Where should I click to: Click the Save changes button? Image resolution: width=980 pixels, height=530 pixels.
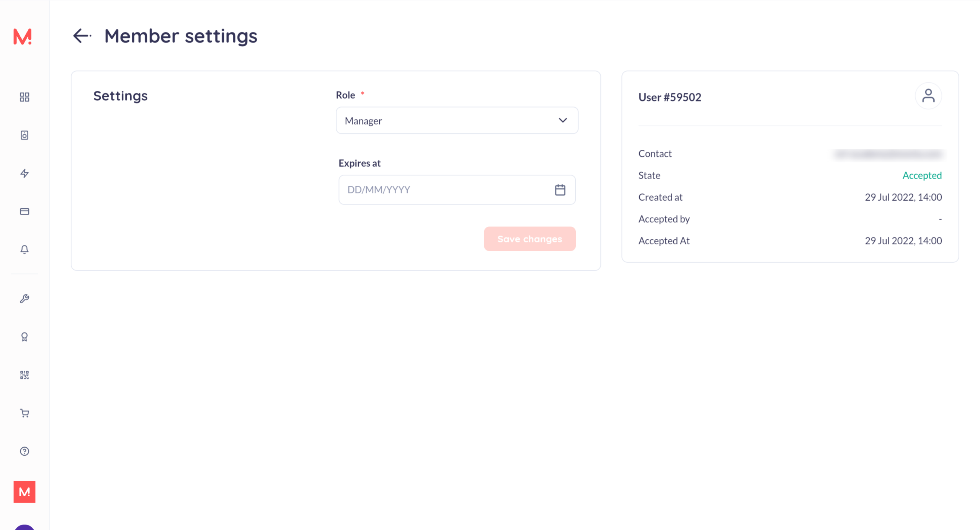coord(529,239)
